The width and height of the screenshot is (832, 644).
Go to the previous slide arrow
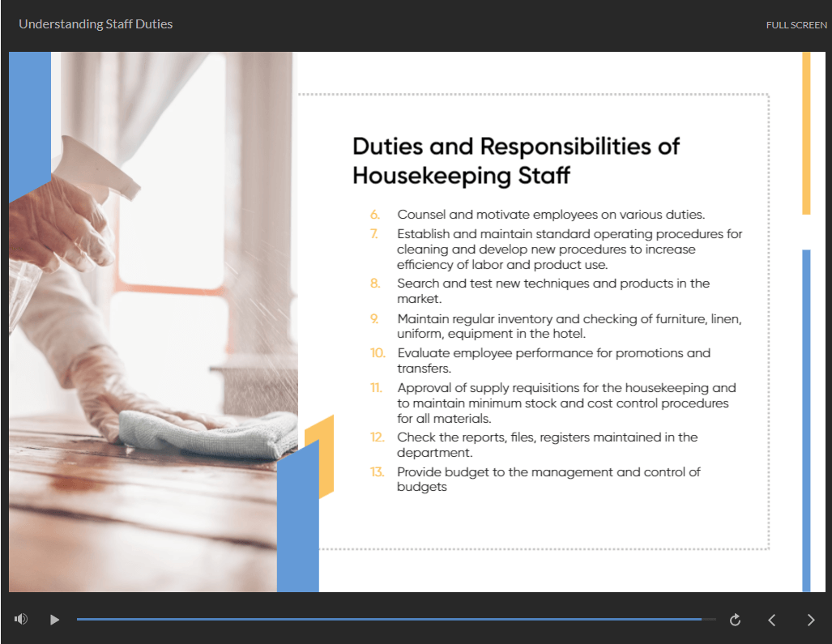tap(772, 620)
